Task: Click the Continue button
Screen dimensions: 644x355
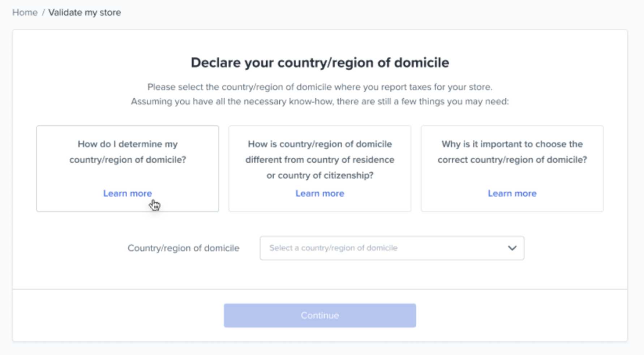Action: 320,315
